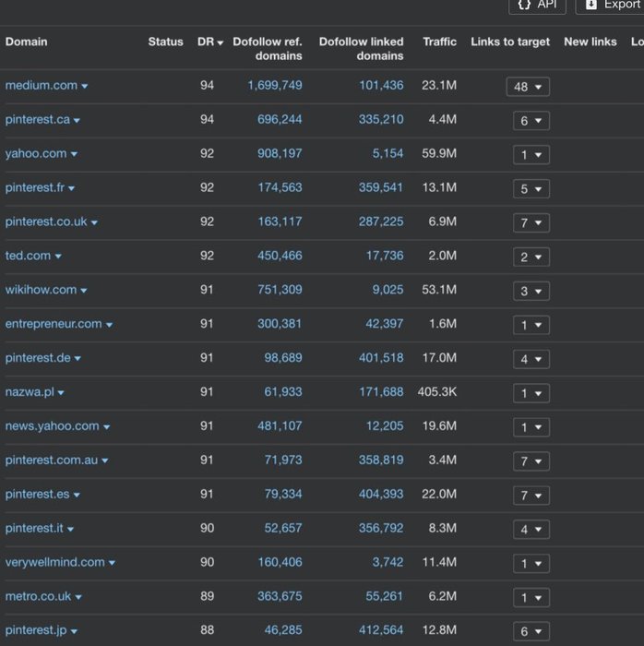Open the 48 links dropdown for medium.com
The width and height of the screenshot is (644, 646).
[528, 87]
